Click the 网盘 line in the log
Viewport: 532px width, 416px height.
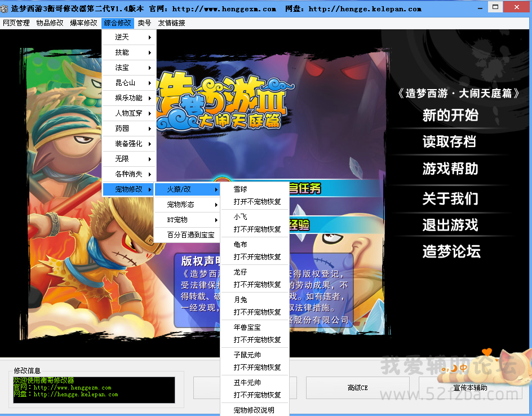(66, 395)
